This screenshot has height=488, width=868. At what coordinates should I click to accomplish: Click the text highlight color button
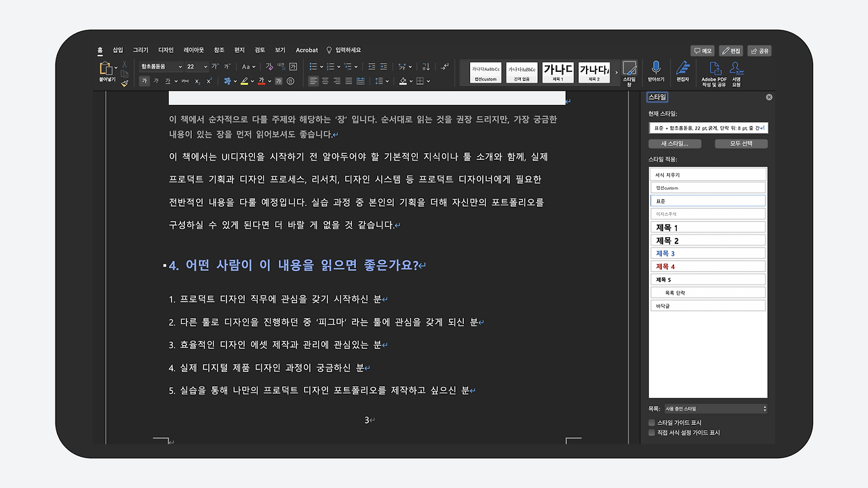pos(244,81)
